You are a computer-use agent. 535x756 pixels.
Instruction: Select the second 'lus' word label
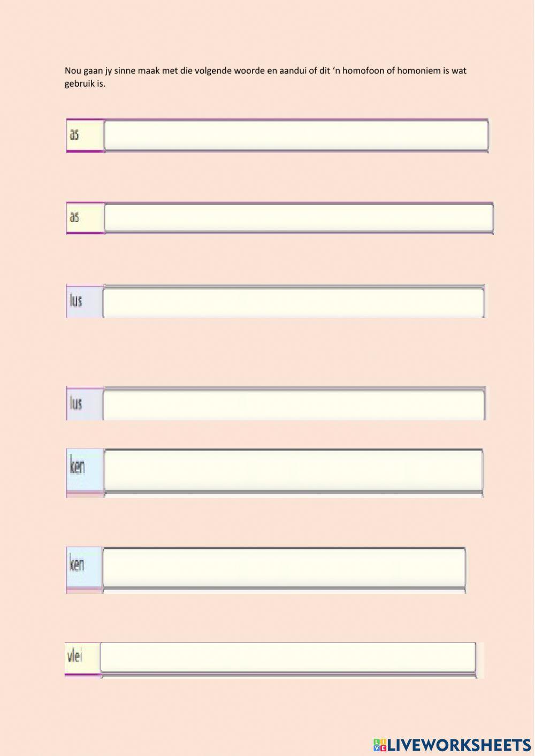[x=75, y=403]
